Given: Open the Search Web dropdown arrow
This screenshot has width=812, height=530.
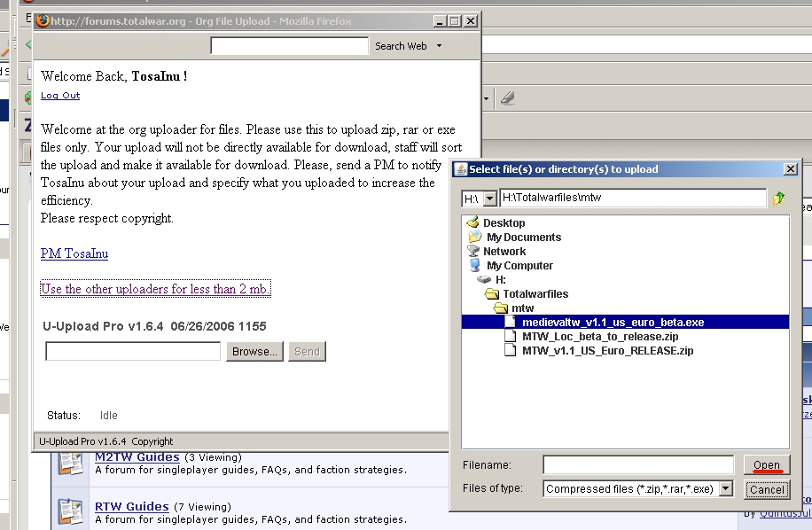Looking at the screenshot, I should 439,45.
